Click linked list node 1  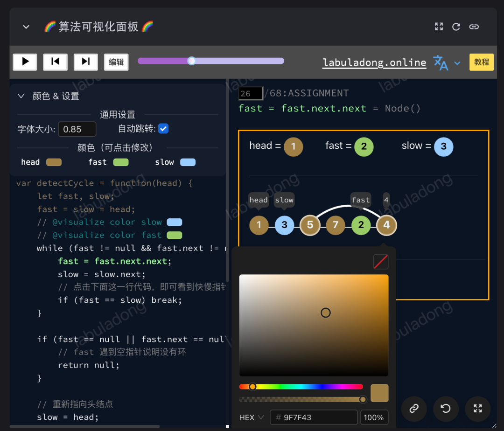[x=259, y=225]
